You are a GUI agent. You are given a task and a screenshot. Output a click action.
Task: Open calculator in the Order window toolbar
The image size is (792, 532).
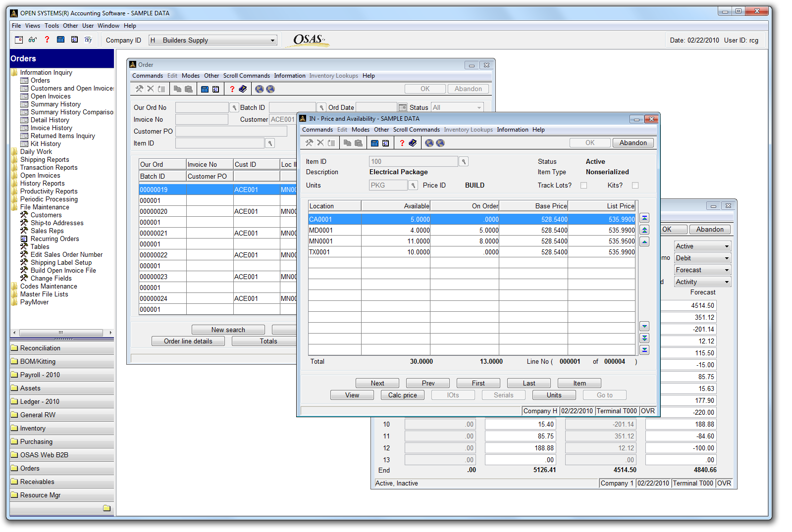pyautogui.click(x=205, y=89)
